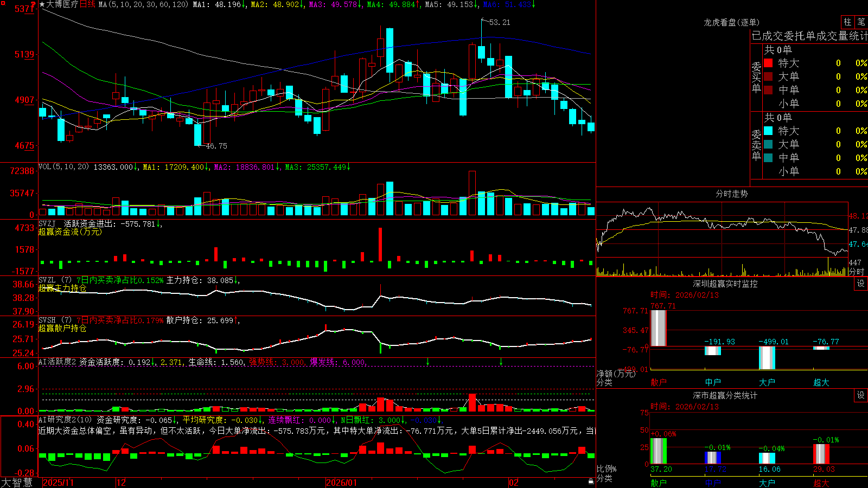This screenshot has height=488, width=868.
Task: Select the MA5 49.153 label
Action: click(451, 4)
